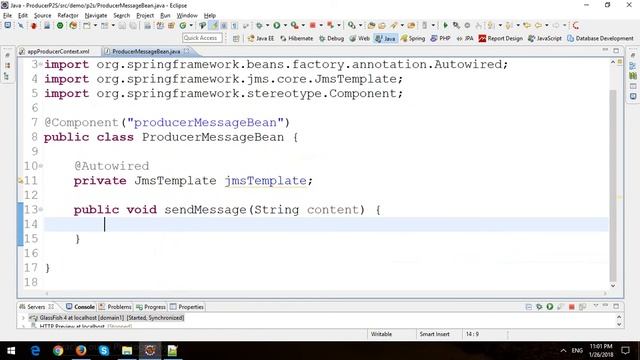The image size is (640, 360).
Task: Click the green Run button in toolbar
Action: 277,25
